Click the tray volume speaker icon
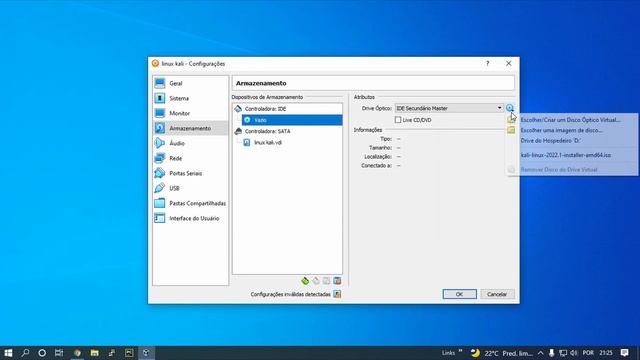This screenshot has width=640, height=360. pos(573,353)
